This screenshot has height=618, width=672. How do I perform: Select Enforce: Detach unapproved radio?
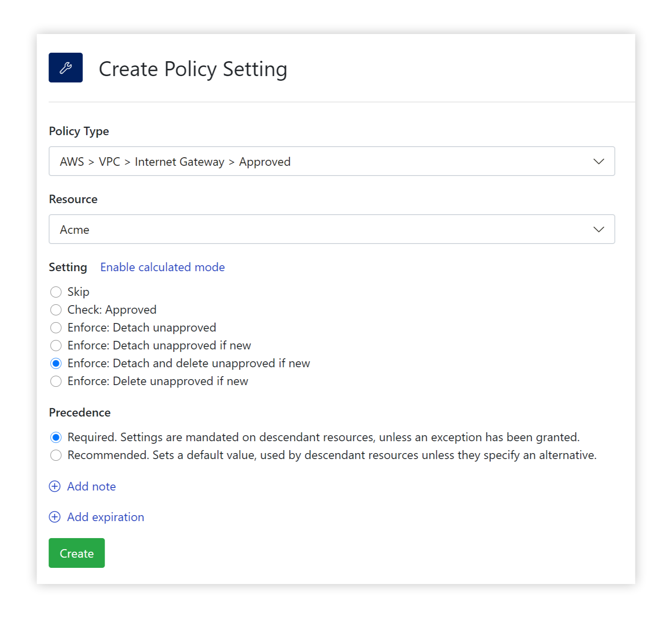point(56,328)
